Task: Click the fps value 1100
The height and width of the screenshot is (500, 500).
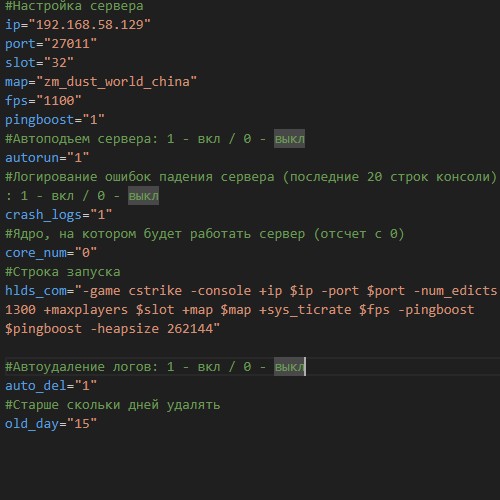Action: 59,101
